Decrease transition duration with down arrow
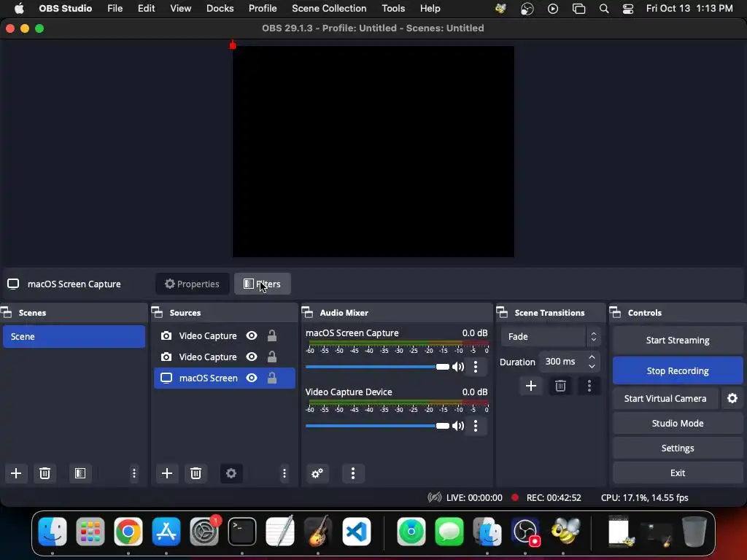This screenshot has height=560, width=747. click(592, 366)
